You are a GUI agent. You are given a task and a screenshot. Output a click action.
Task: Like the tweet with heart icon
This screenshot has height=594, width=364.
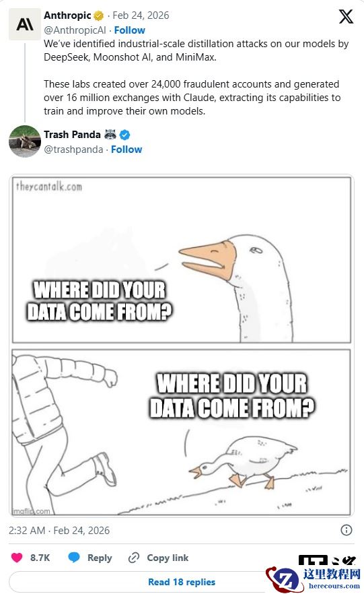point(17,558)
